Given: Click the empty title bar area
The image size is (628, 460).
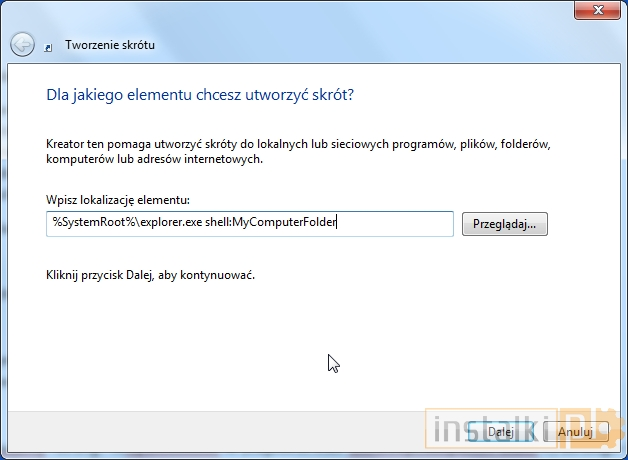Looking at the screenshot, I should [x=300, y=12].
